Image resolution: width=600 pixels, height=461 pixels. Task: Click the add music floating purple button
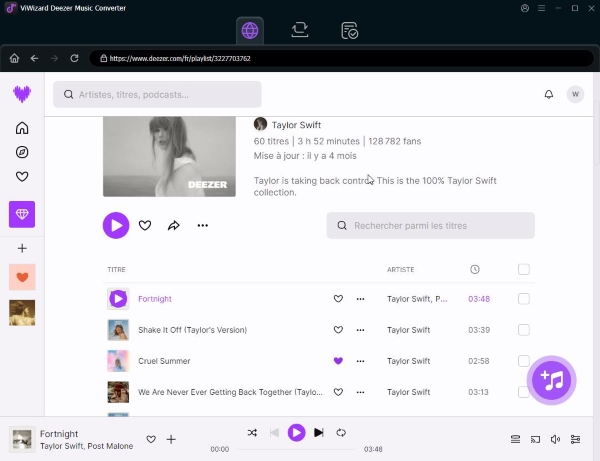pyautogui.click(x=551, y=380)
